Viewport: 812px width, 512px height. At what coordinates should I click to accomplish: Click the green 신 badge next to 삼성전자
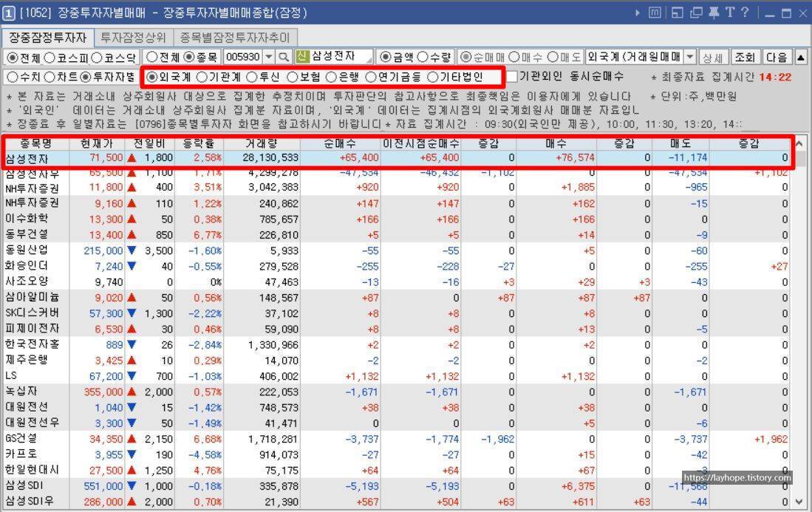[302, 56]
